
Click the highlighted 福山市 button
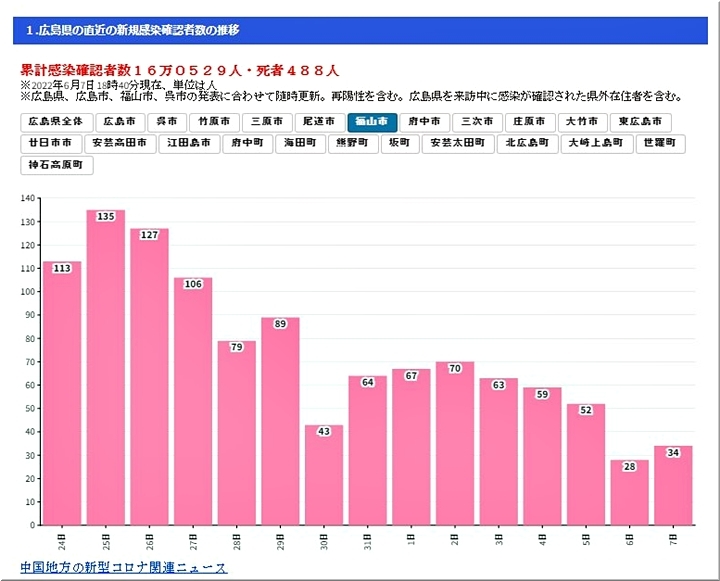coord(372,122)
